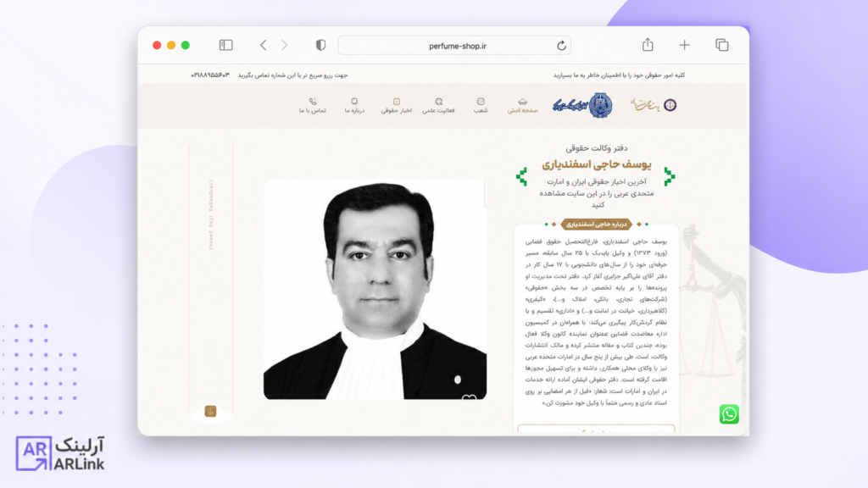Close the Safari window
868x488 pixels.
coord(157,46)
